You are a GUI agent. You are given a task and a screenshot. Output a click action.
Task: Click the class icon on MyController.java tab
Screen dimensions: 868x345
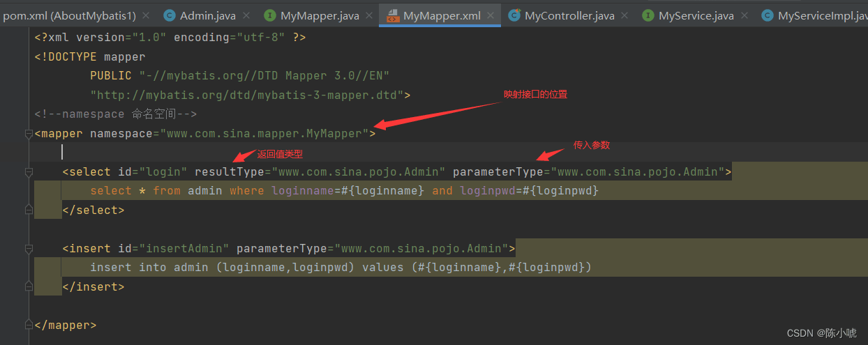[x=514, y=15]
